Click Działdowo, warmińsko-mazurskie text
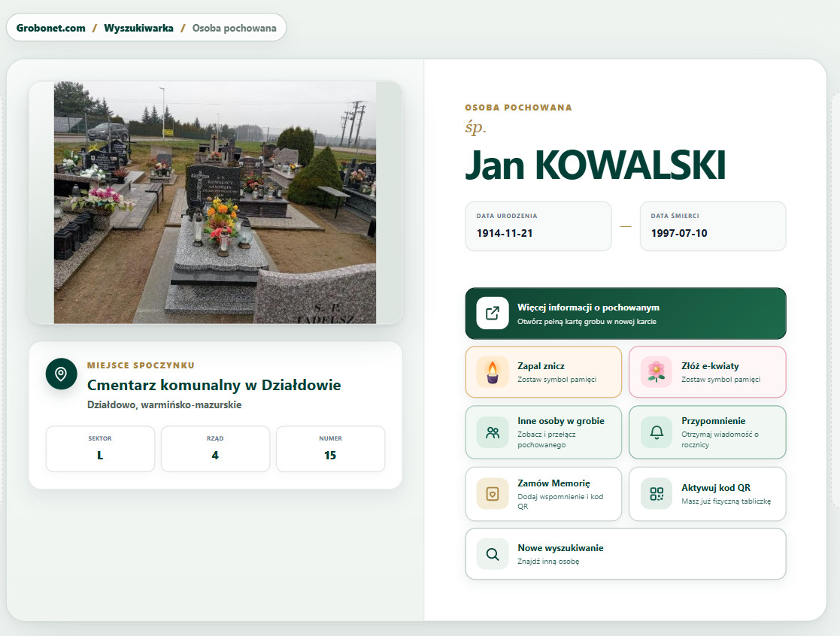 (x=165, y=404)
